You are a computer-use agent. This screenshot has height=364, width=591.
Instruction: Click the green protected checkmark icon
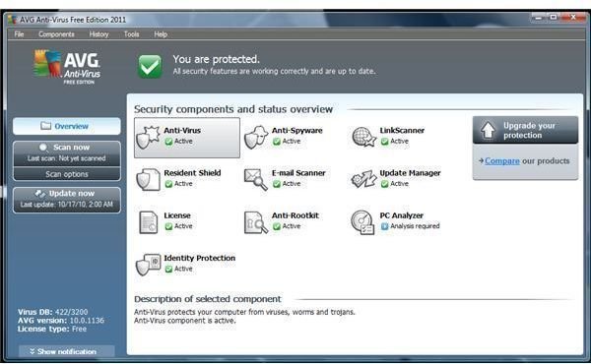(x=150, y=66)
